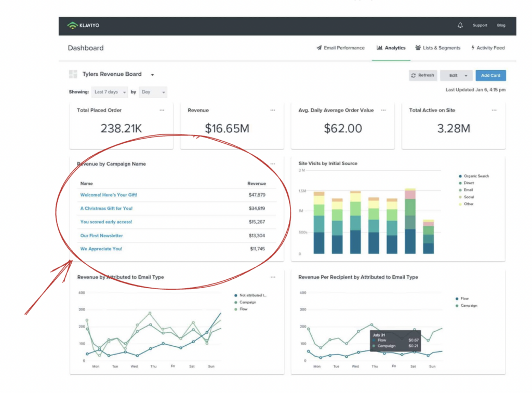Toggle the Campaign legend in Revenue by Email Type
This screenshot has height=393, width=532.
point(244,301)
